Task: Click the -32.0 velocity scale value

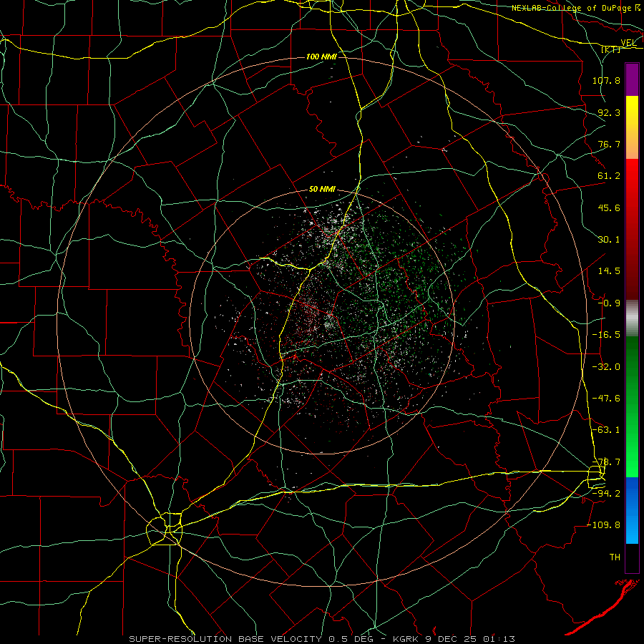Action: 606,367
